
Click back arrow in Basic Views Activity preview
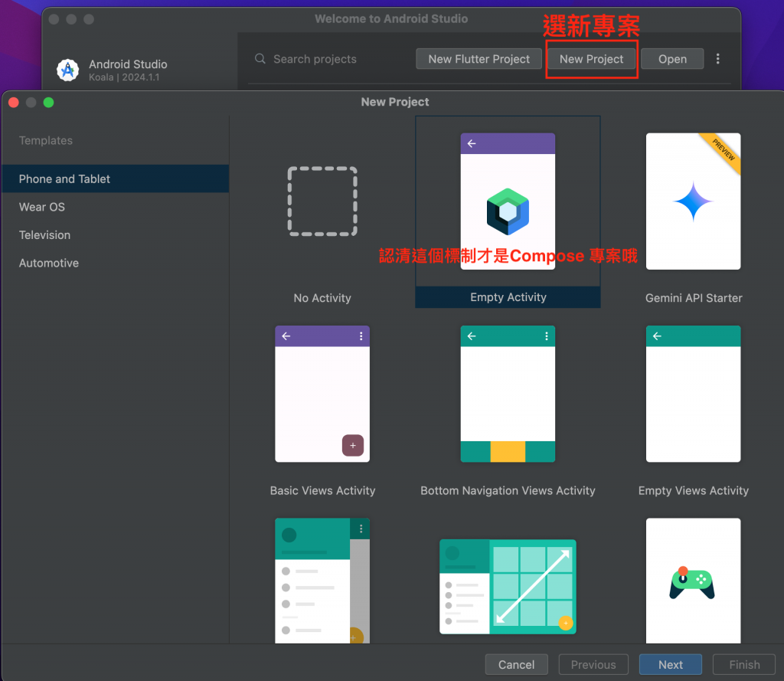coord(286,336)
